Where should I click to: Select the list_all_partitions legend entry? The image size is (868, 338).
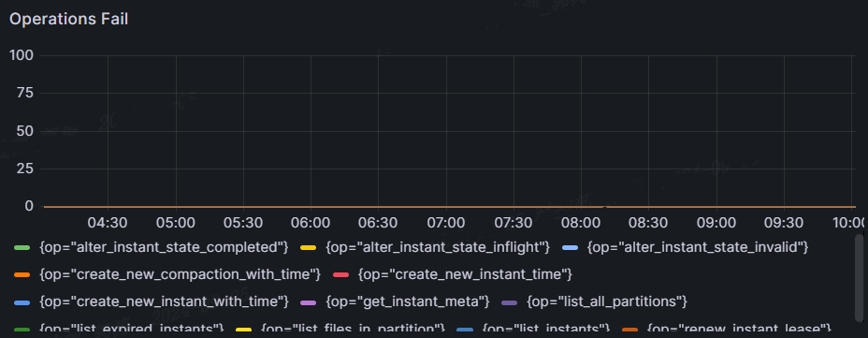607,302
